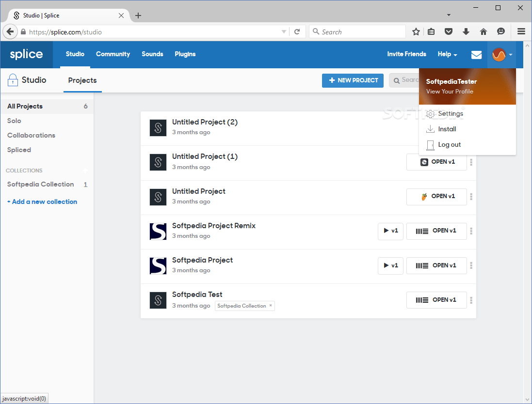Screen dimensions: 532x404
Task: Open v1 of Softpedia Test
Action: click(x=436, y=300)
